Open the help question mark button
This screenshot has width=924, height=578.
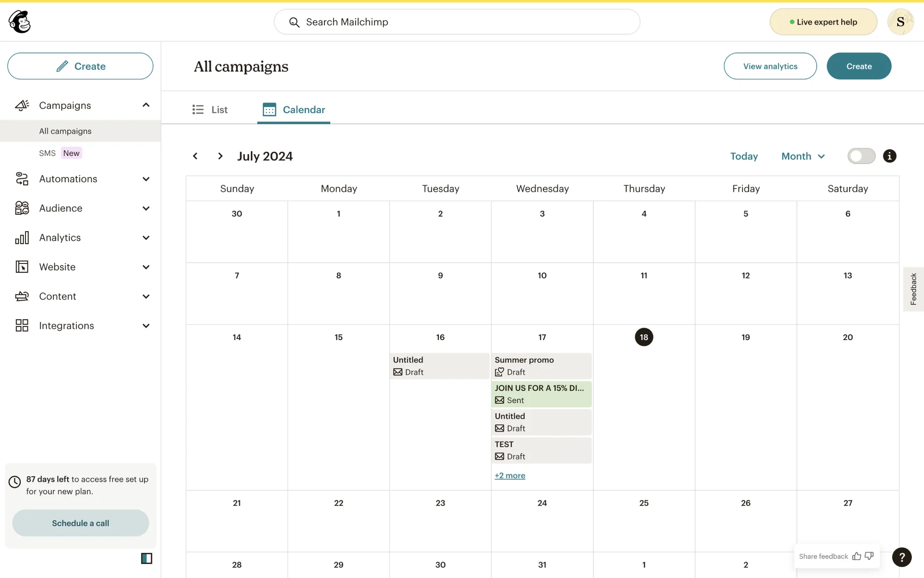pyautogui.click(x=901, y=557)
